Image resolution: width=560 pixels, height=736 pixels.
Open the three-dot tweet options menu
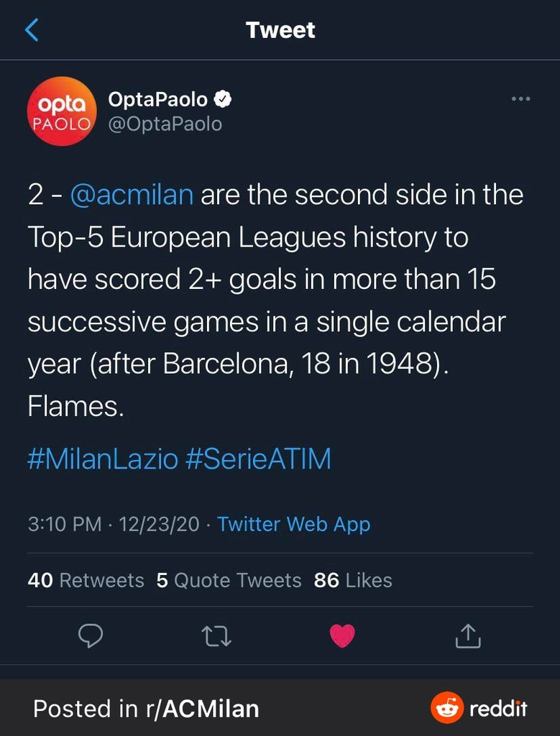tap(520, 99)
